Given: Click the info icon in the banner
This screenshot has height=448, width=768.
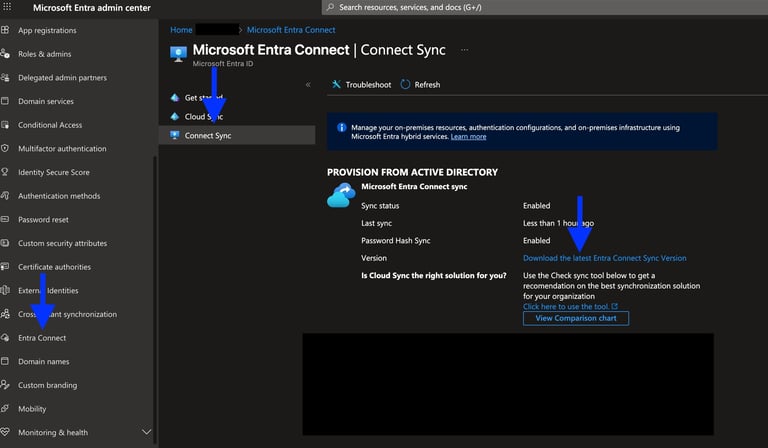Looking at the screenshot, I should coord(341,128).
